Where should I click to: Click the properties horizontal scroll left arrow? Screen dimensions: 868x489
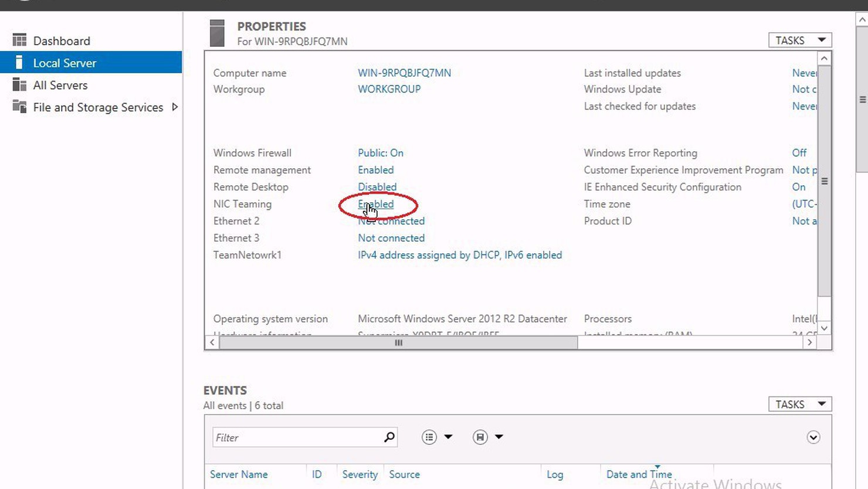click(x=212, y=342)
